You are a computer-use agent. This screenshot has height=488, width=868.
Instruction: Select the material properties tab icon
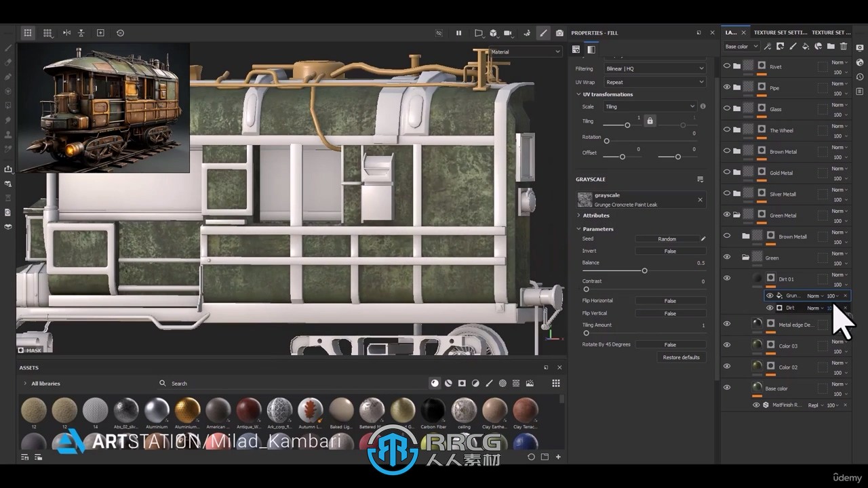(x=576, y=49)
